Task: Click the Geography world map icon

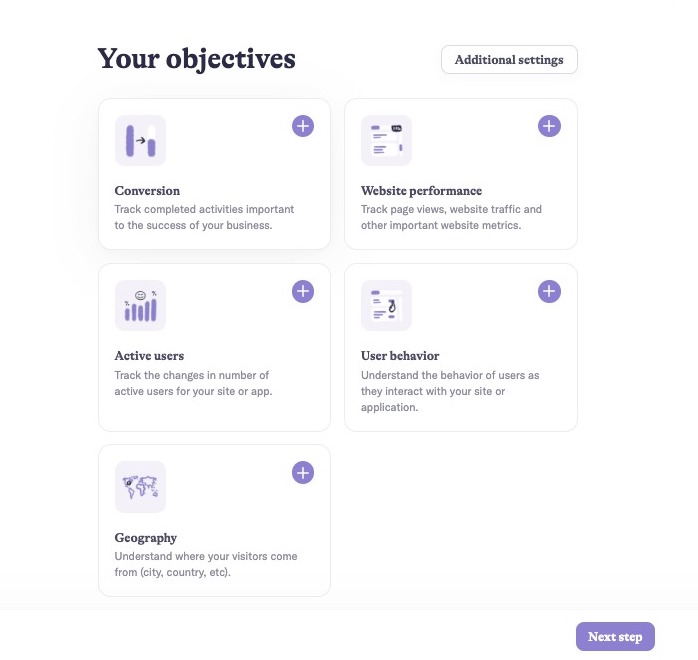Action: click(x=140, y=487)
